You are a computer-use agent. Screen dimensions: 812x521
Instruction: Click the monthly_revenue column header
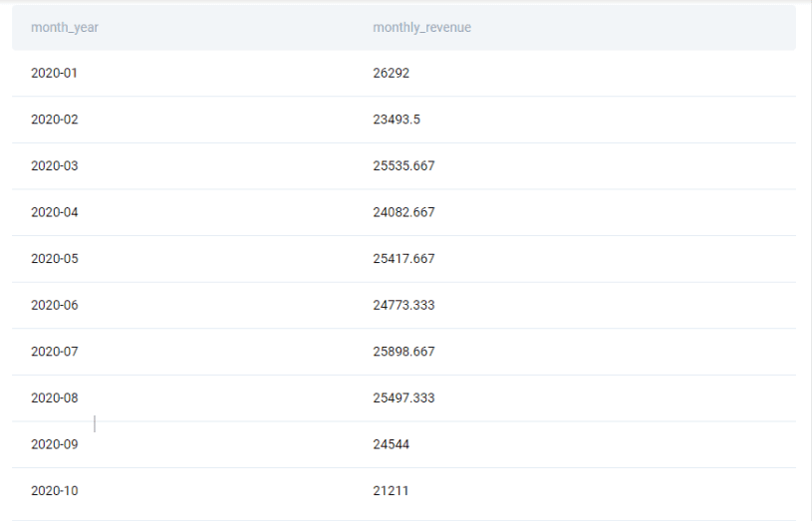[421, 28]
